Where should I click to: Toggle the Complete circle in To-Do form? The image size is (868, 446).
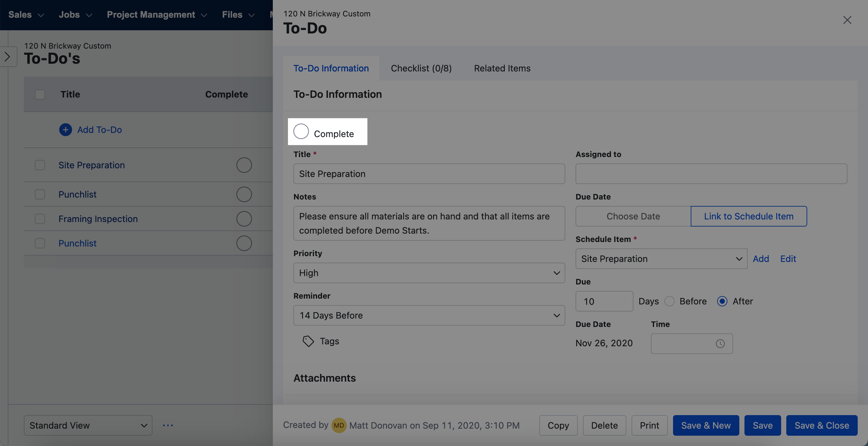pyautogui.click(x=301, y=132)
